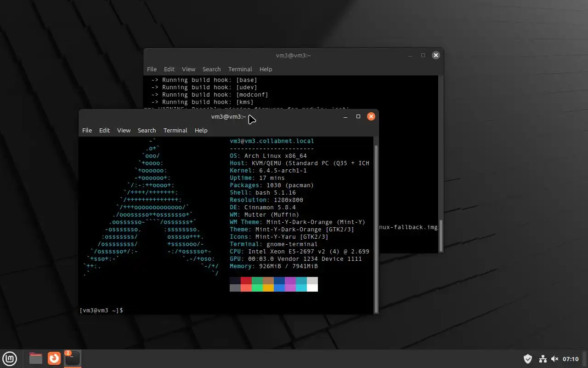Click the 'Kernel: 6.4.5-arch1-1' line
The height and width of the screenshot is (368, 588).
268,171
